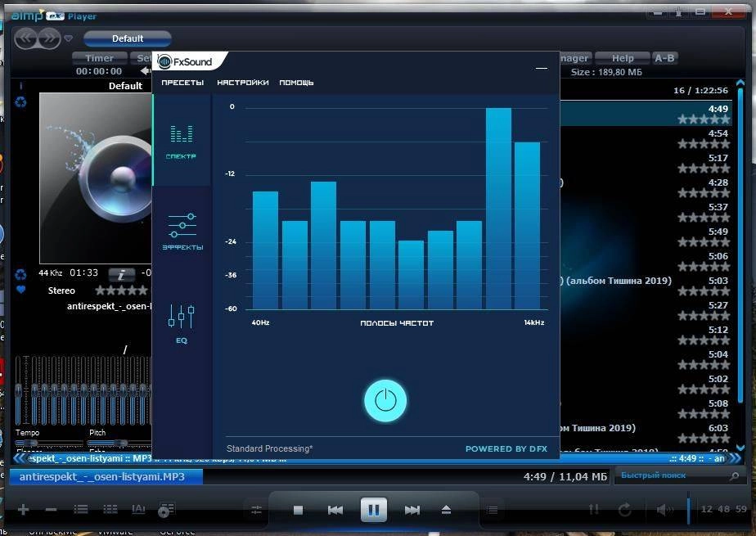756x536 pixels.
Task: Open the playlist list-view menu icon
Action: 80,509
